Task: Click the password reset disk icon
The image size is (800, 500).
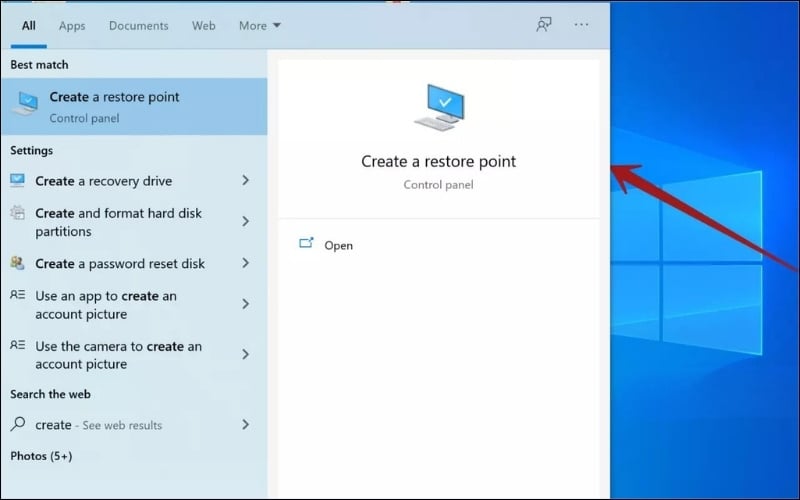Action: 17,263
